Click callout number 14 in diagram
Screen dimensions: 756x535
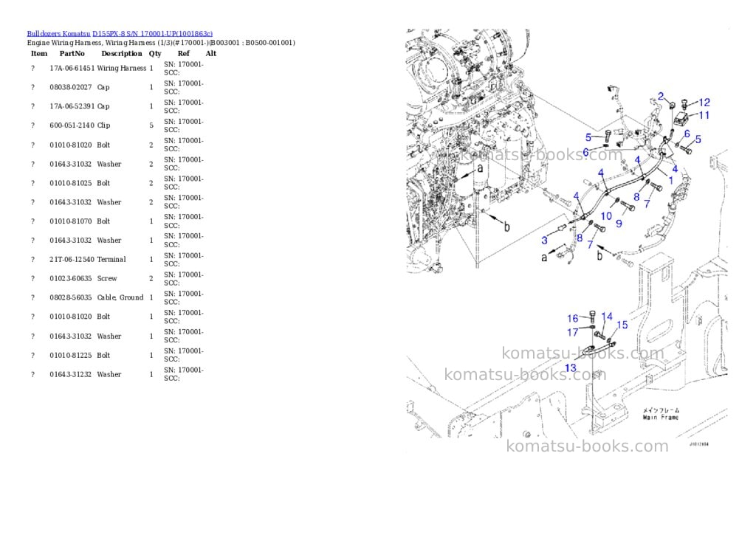(x=607, y=317)
